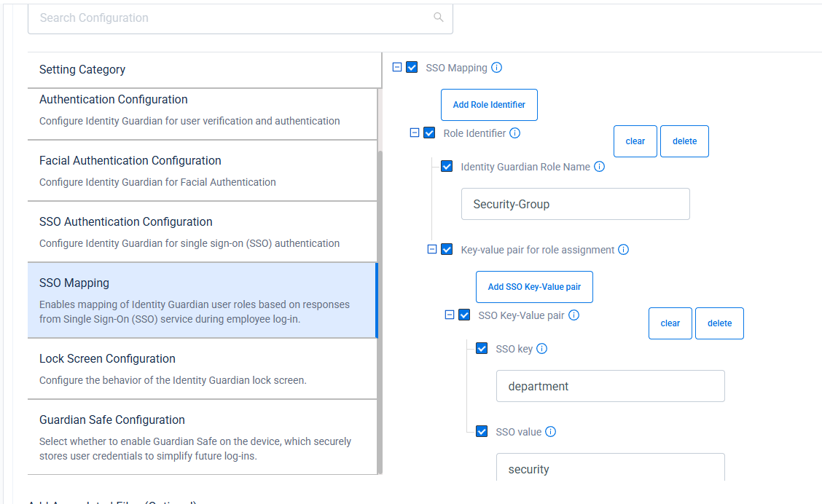View info for Identity Guardian Role Name
This screenshot has height=504, width=822.
click(x=599, y=166)
